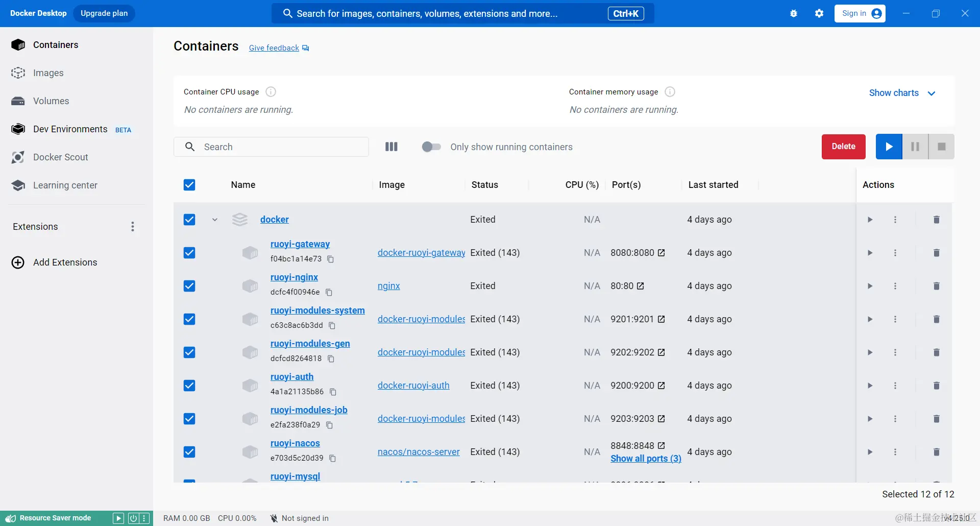Copy ruoyi-modules-job container ID

[330, 425]
